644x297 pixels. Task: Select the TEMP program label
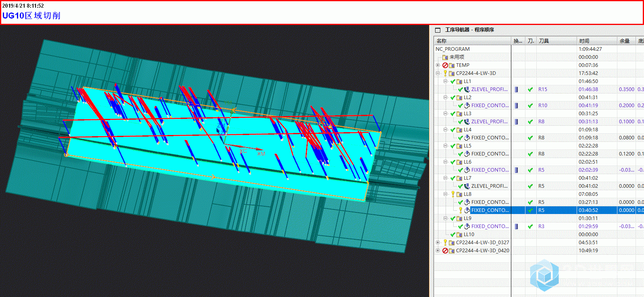(x=463, y=65)
